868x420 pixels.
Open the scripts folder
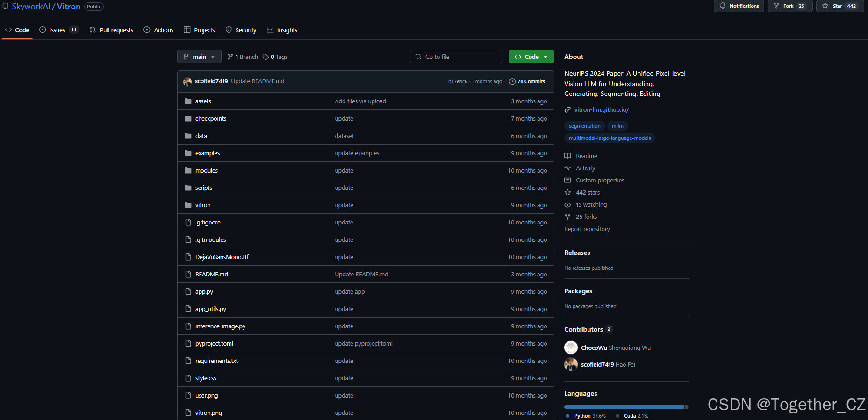[x=204, y=188]
